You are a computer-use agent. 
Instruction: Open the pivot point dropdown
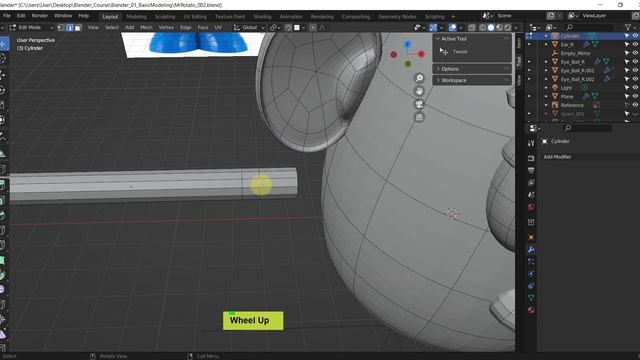pos(275,27)
